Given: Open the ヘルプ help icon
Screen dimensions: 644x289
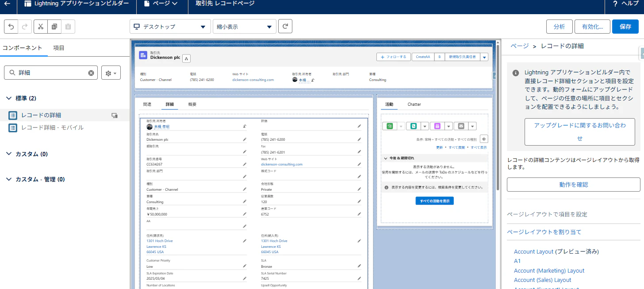Looking at the screenshot, I should [x=615, y=4].
